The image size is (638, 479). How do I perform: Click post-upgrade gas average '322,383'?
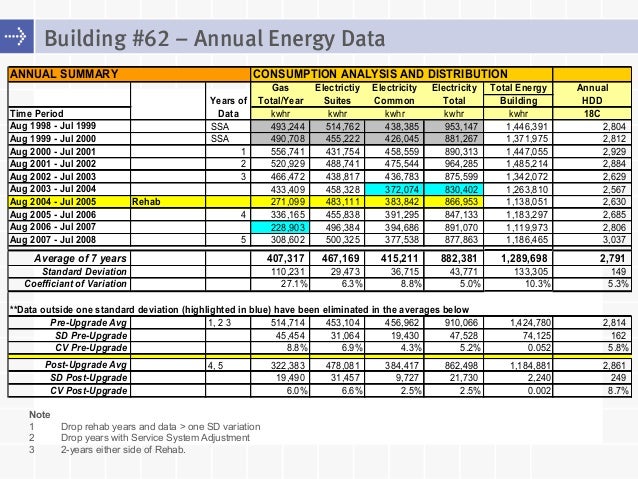[288, 365]
